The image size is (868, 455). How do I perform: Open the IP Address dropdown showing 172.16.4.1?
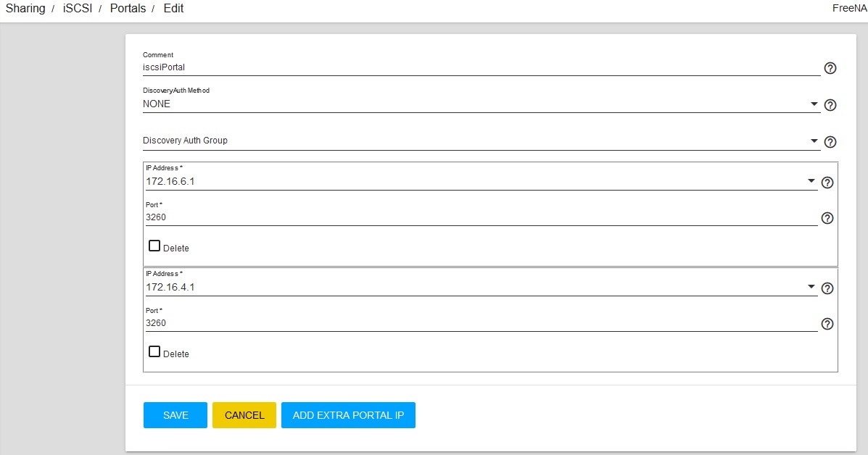(811, 286)
